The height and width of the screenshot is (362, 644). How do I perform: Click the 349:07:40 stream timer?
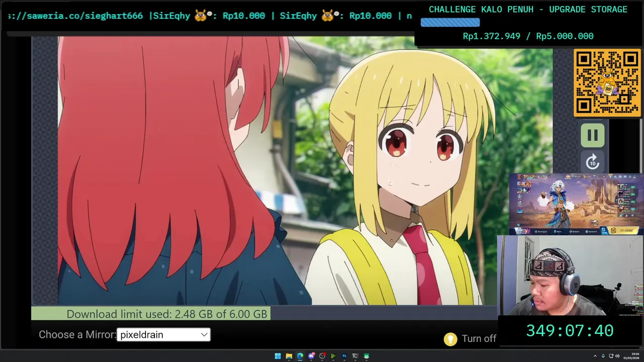pyautogui.click(x=570, y=331)
